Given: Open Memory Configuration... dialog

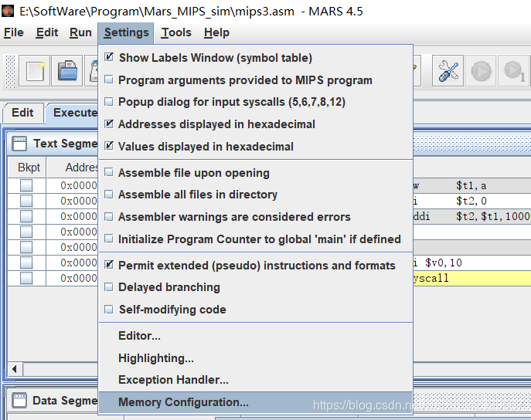Looking at the screenshot, I should point(255,402).
